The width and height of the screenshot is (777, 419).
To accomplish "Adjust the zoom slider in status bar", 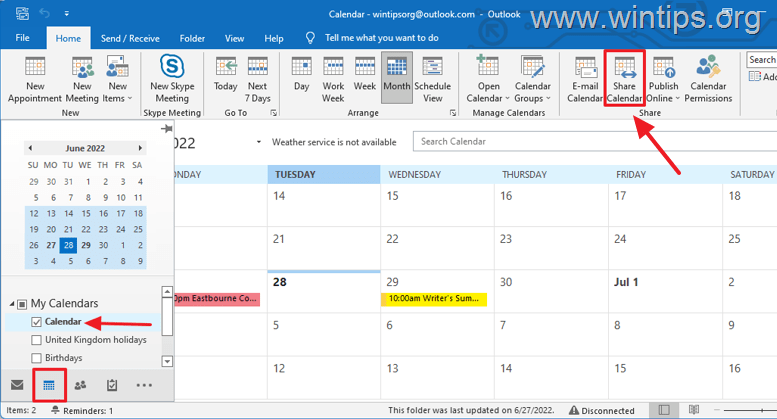I will 750,410.
